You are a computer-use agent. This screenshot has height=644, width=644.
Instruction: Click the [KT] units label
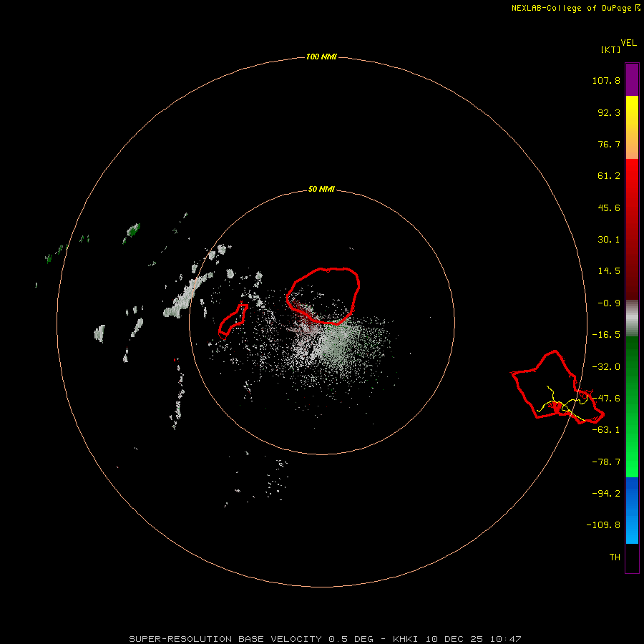coord(611,49)
